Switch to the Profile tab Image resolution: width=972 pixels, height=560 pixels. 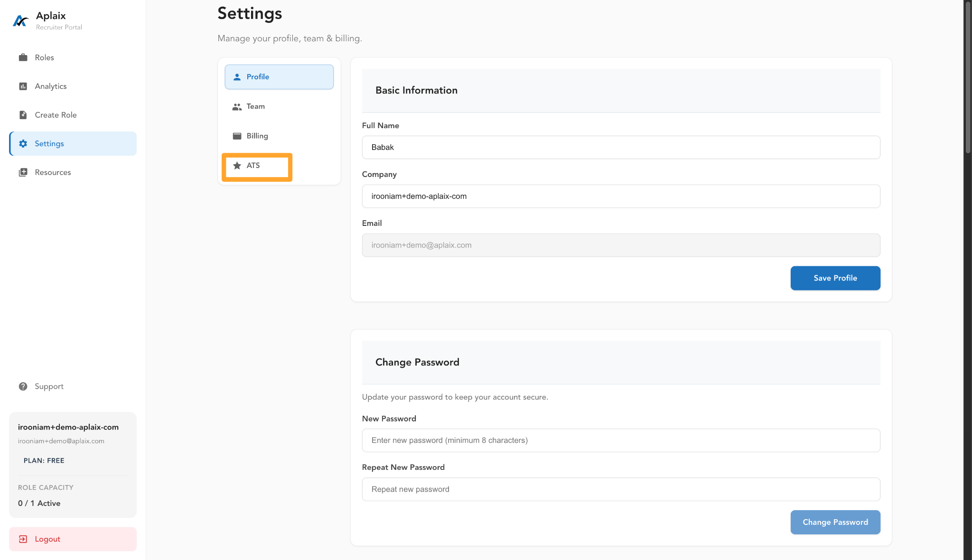[x=279, y=77]
